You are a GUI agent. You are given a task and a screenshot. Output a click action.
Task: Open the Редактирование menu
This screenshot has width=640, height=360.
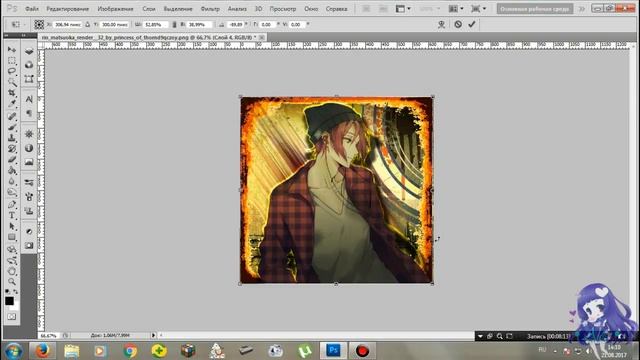(67, 9)
